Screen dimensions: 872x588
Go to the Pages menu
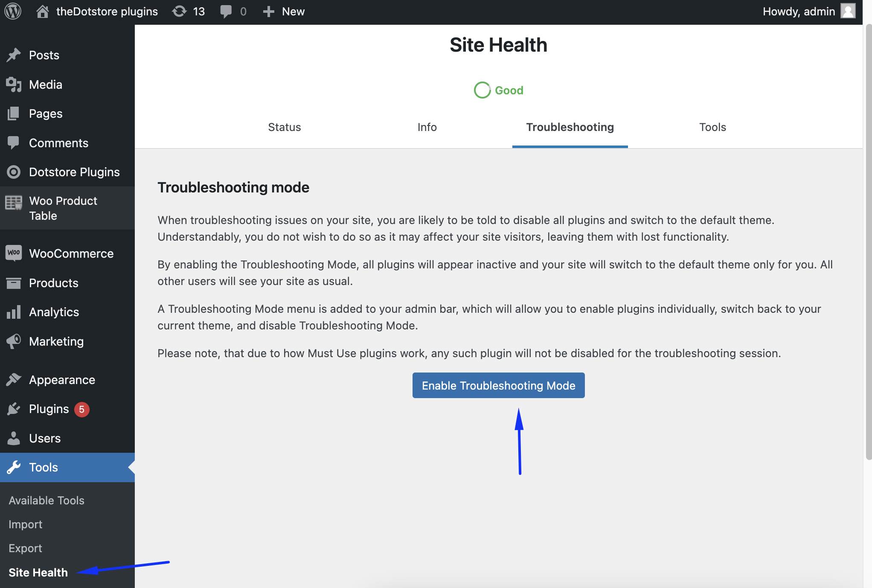click(x=67, y=114)
